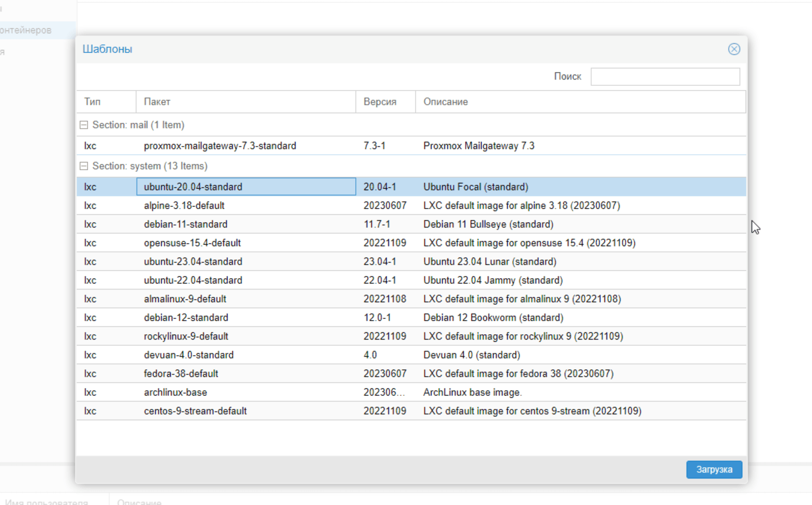Click Ubuntu 23.04 Lunar (standard) description
Screen dimensions: 812x505
[490, 261]
